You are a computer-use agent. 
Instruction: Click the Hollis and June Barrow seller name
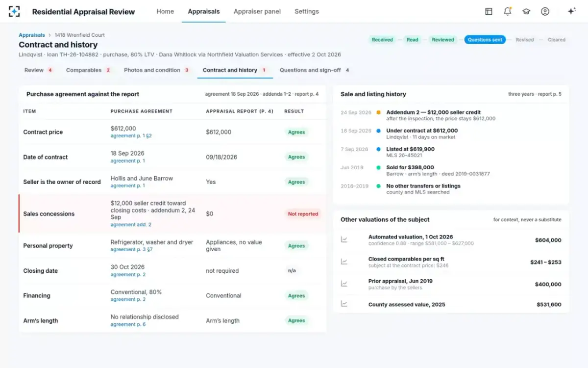point(142,179)
